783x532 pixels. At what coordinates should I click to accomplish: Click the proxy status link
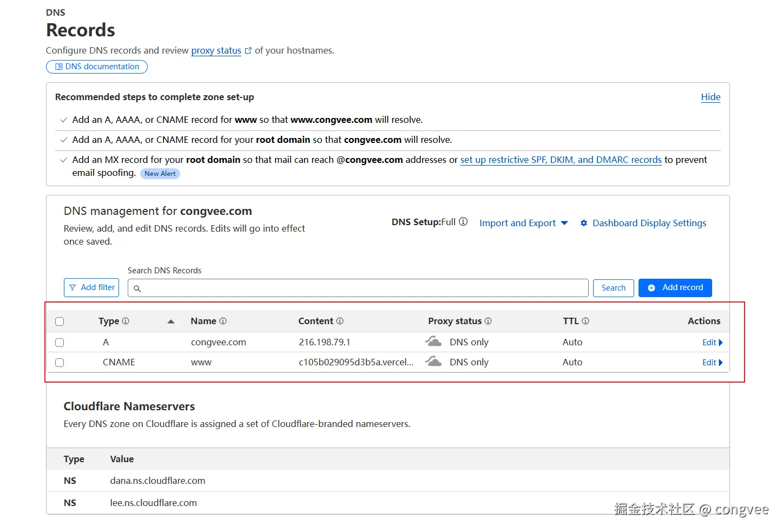point(216,50)
